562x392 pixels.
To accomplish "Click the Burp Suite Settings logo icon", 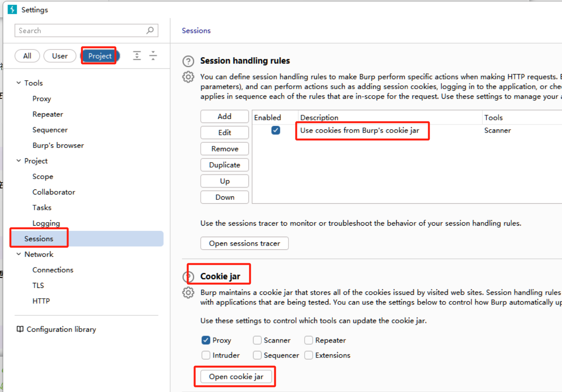I will tap(12, 9).
